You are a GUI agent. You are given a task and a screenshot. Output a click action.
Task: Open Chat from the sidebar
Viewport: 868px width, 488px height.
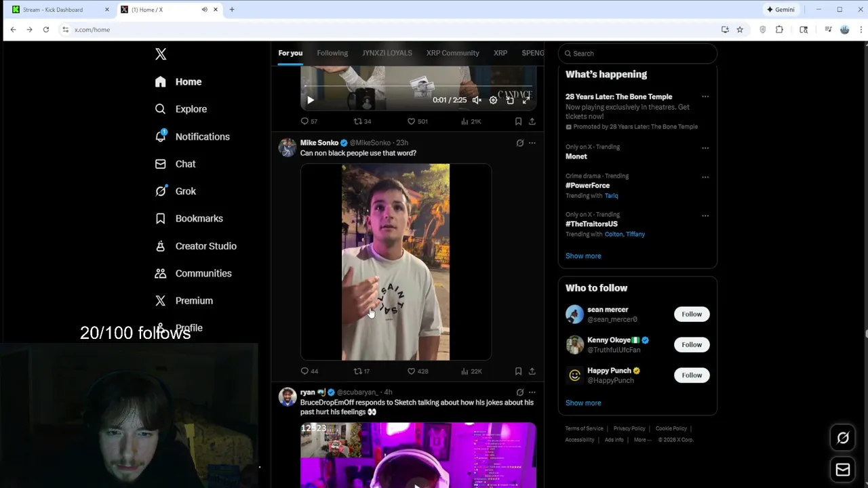point(175,164)
